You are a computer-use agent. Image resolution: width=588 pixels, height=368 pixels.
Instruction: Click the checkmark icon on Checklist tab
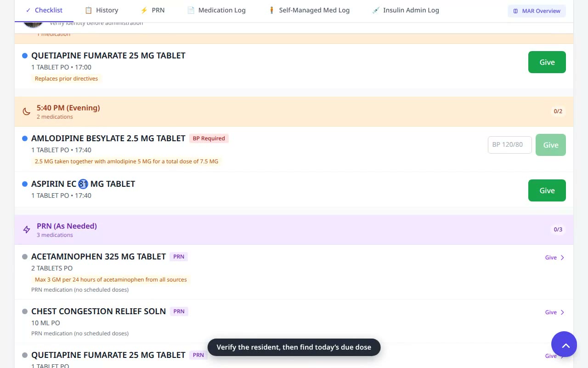click(28, 10)
